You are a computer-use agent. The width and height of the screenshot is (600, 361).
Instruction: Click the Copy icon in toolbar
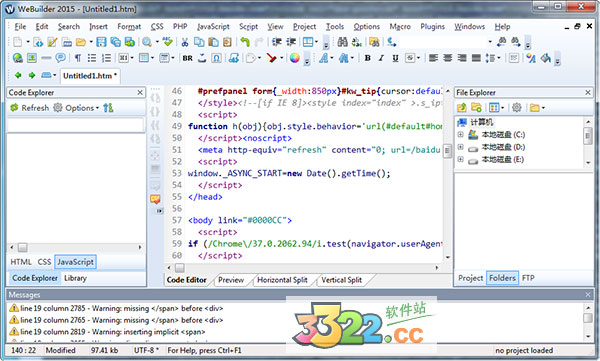(199, 42)
